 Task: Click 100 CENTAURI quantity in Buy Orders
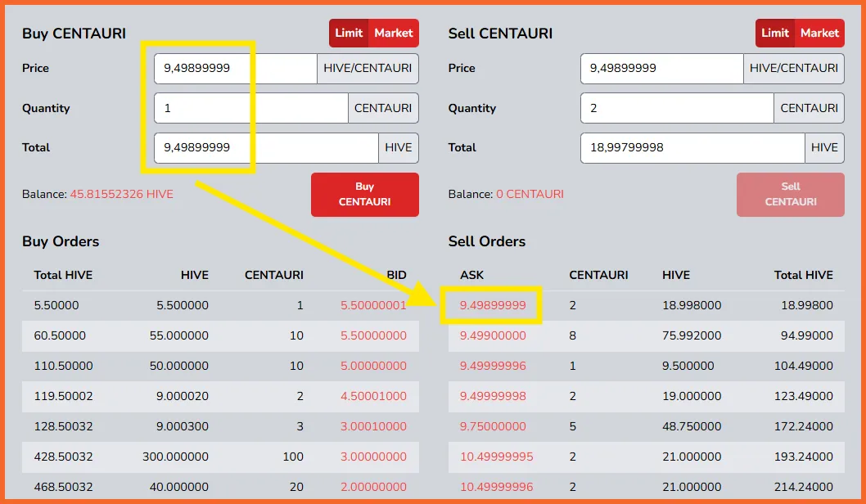pyautogui.click(x=293, y=457)
